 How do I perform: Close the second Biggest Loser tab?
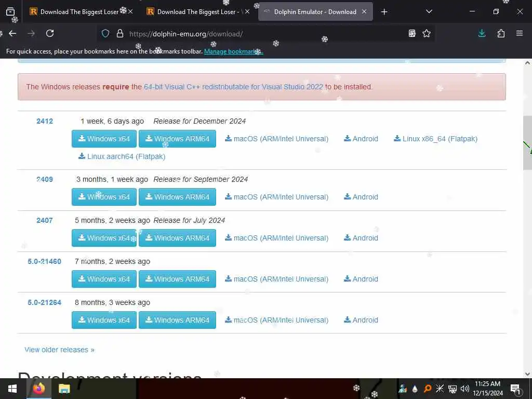pyautogui.click(x=247, y=11)
